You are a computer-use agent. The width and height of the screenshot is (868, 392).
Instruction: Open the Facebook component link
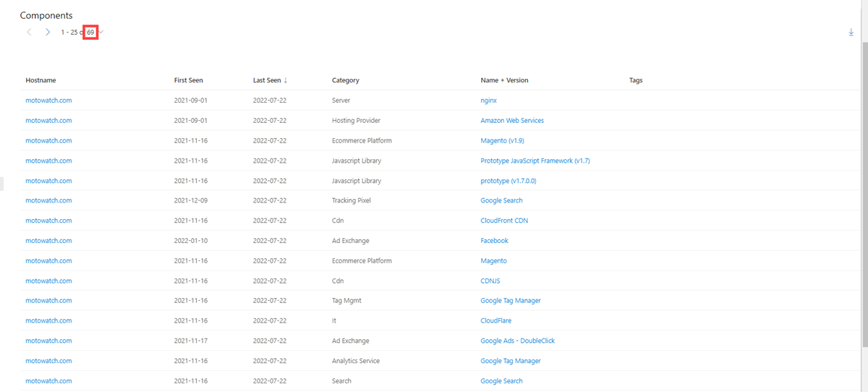(495, 241)
